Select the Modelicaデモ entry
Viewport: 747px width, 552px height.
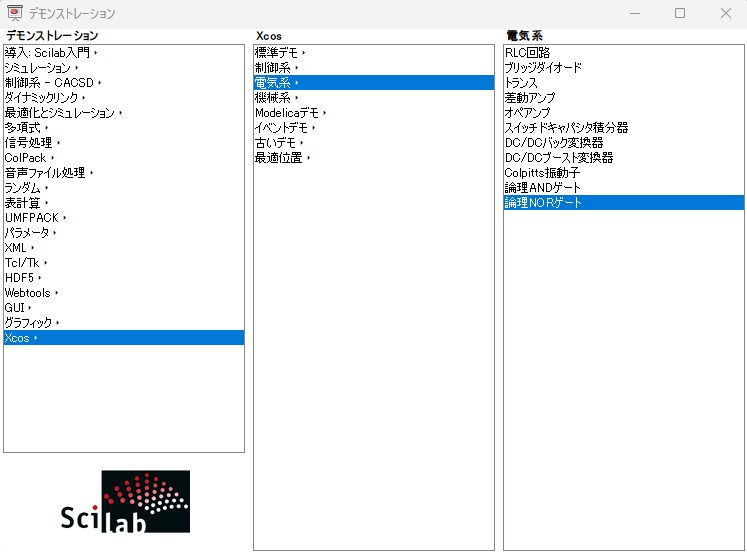[x=374, y=112]
